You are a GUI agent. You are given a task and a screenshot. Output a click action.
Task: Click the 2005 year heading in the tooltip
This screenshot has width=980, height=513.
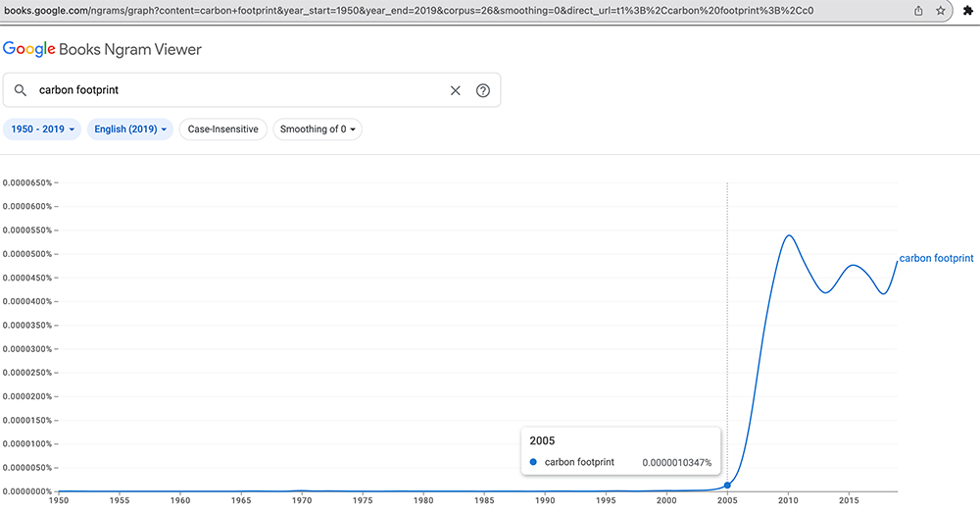click(x=542, y=440)
